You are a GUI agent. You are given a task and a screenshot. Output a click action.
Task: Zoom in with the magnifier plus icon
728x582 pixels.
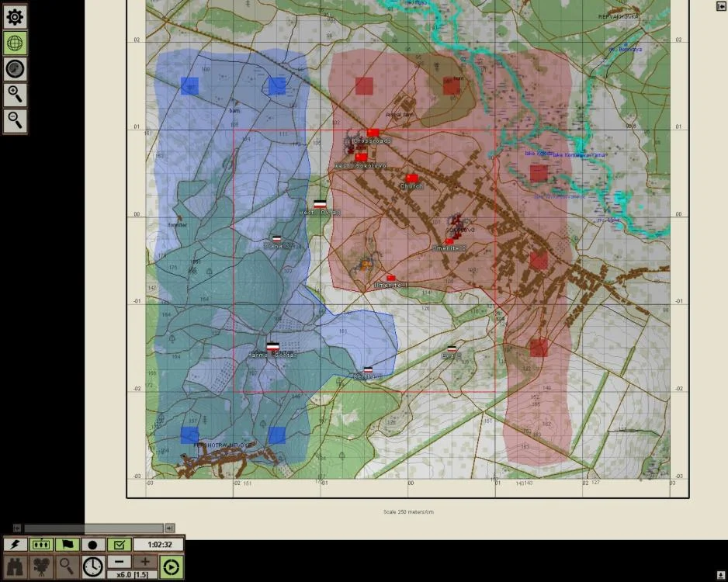point(15,95)
